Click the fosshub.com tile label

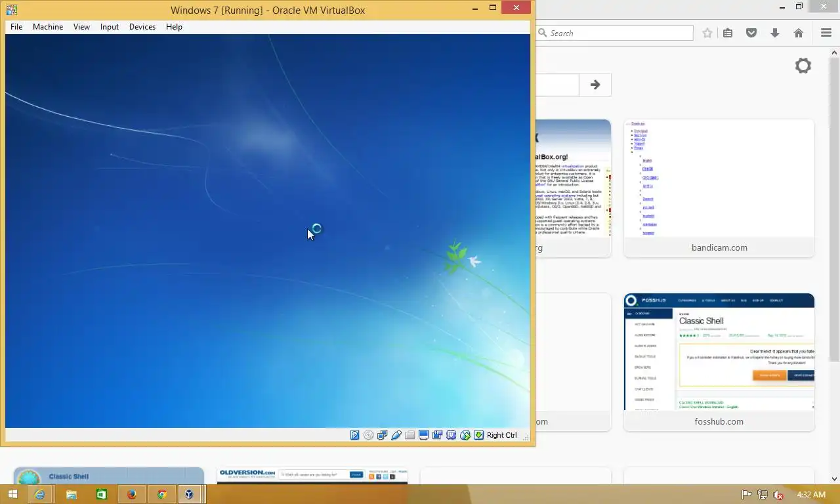pos(719,421)
